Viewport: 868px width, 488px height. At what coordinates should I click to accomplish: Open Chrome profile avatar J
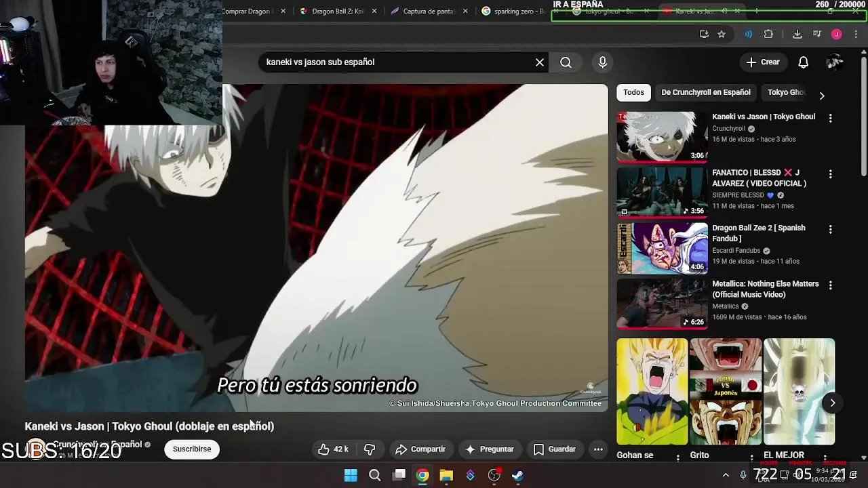pos(836,34)
